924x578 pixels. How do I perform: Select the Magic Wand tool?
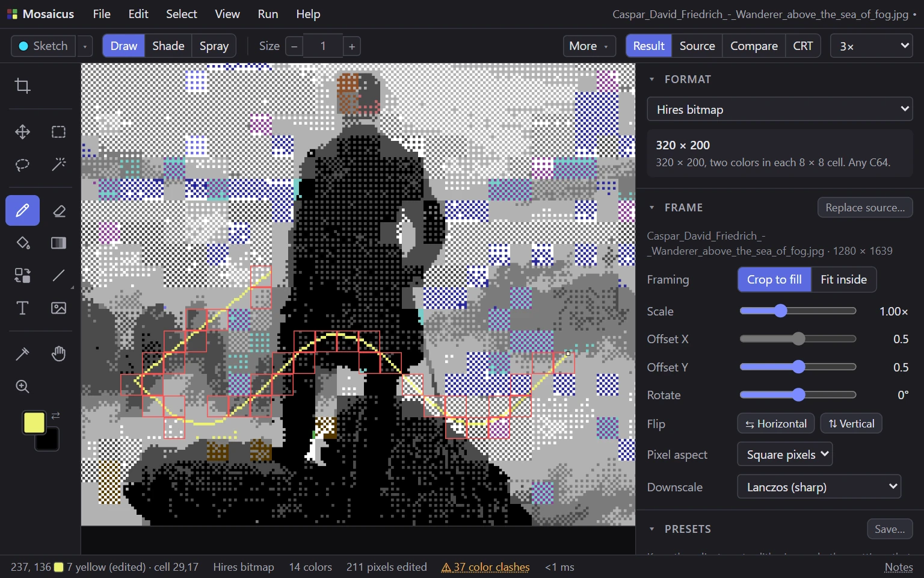pyautogui.click(x=58, y=164)
